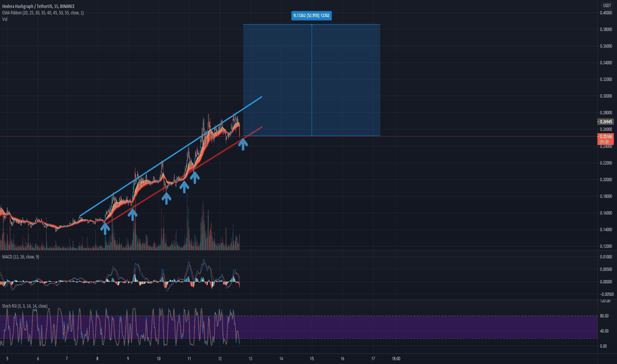
Task: Click the date label 7 on time axis
Action: 66,359
